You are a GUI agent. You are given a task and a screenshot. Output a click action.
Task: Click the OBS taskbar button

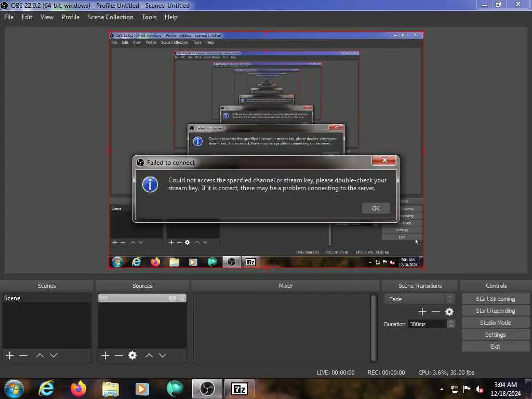tap(207, 389)
